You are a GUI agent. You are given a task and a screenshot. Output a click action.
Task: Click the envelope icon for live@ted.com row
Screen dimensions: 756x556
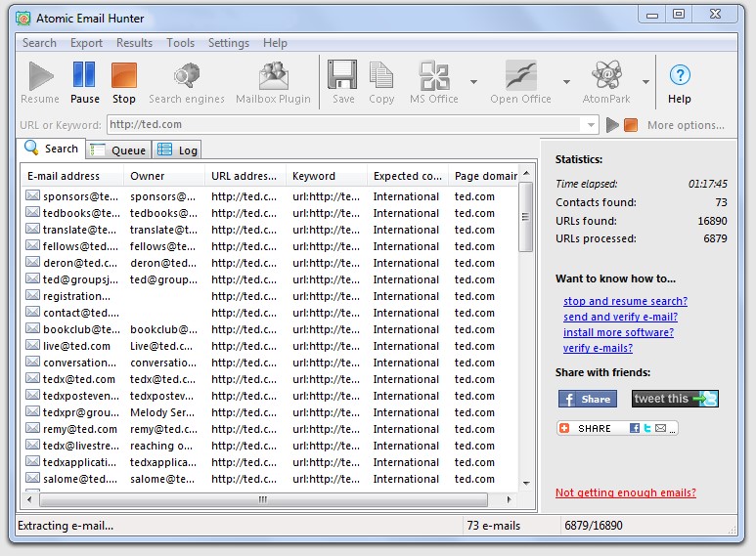pyautogui.click(x=33, y=345)
